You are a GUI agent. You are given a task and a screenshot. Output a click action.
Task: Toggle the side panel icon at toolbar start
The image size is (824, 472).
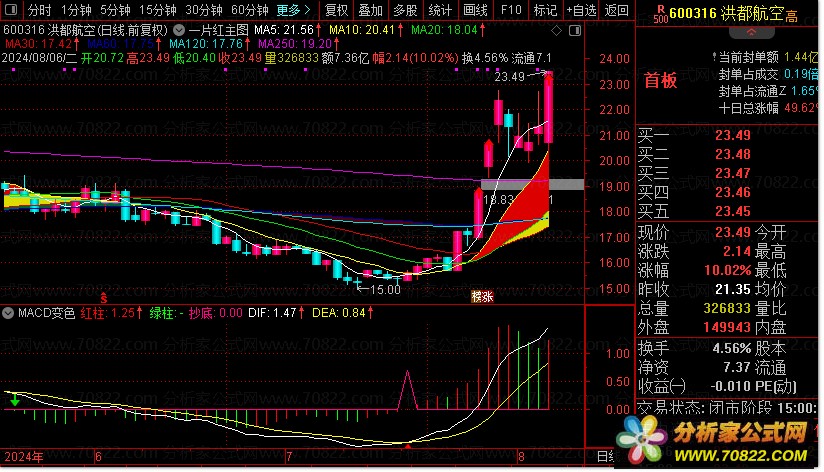click(x=11, y=9)
